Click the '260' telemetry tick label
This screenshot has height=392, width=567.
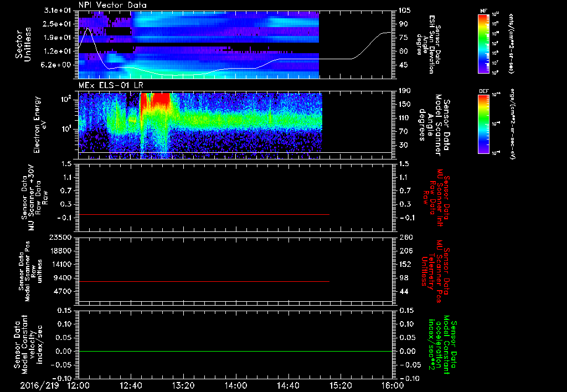point(405,238)
